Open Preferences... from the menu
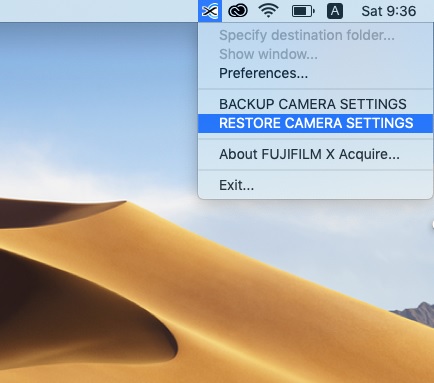434x383 pixels. point(315,73)
